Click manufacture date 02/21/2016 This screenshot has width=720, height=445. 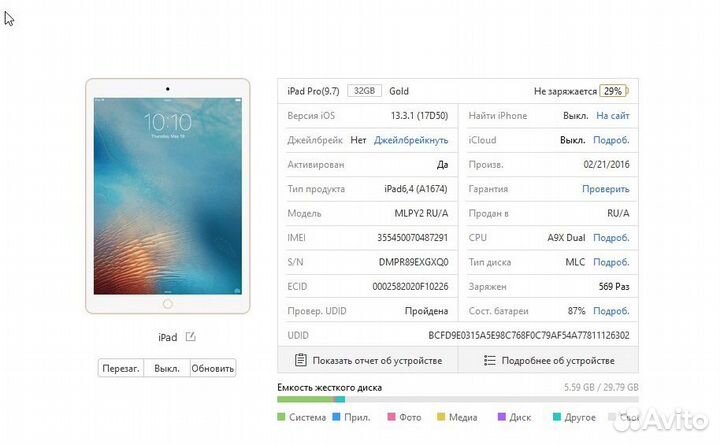[x=606, y=164]
